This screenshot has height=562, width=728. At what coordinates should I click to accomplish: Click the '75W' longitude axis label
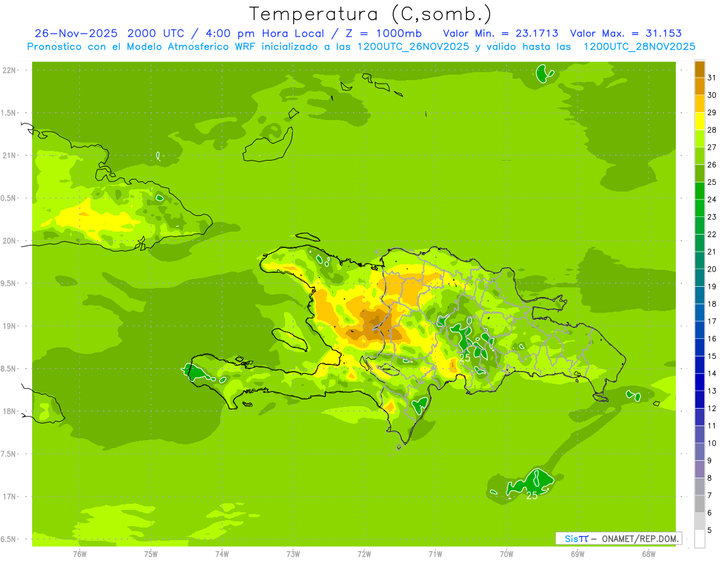151,554
